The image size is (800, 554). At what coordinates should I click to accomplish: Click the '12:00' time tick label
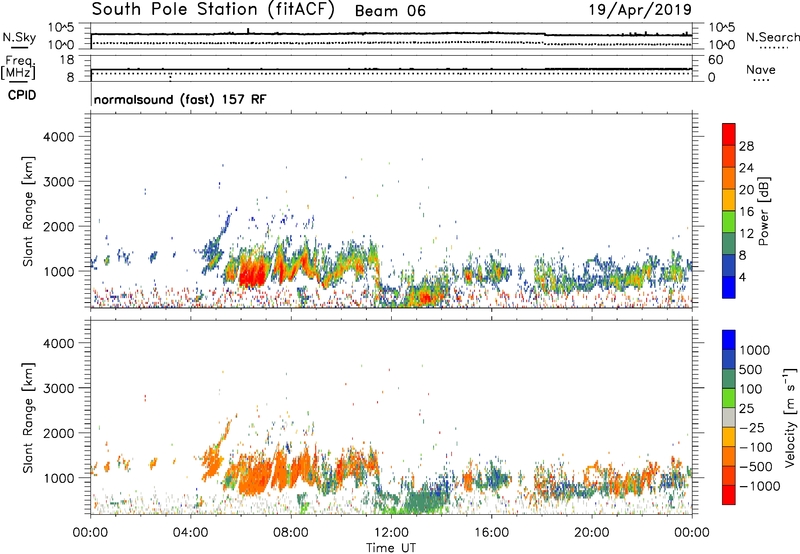tap(391, 533)
